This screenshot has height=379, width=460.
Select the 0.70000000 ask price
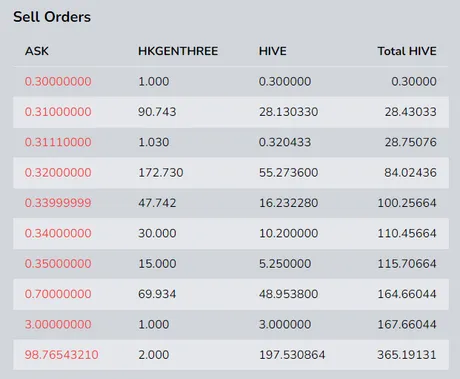pyautogui.click(x=58, y=294)
